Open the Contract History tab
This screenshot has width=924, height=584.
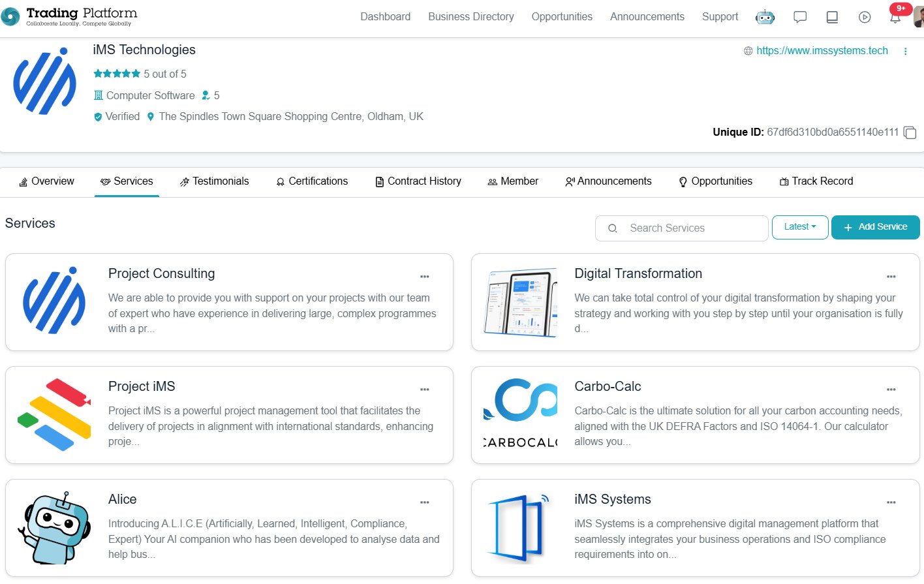tap(418, 181)
